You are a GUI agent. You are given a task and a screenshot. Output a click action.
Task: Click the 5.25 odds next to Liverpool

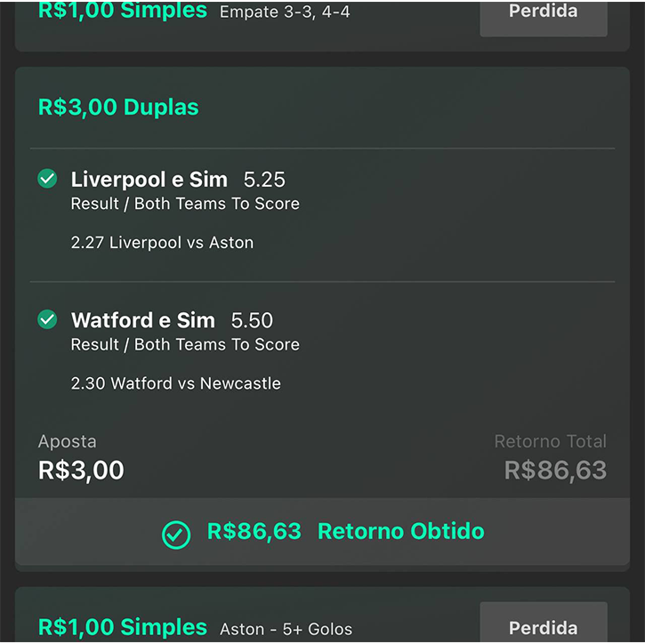(264, 180)
